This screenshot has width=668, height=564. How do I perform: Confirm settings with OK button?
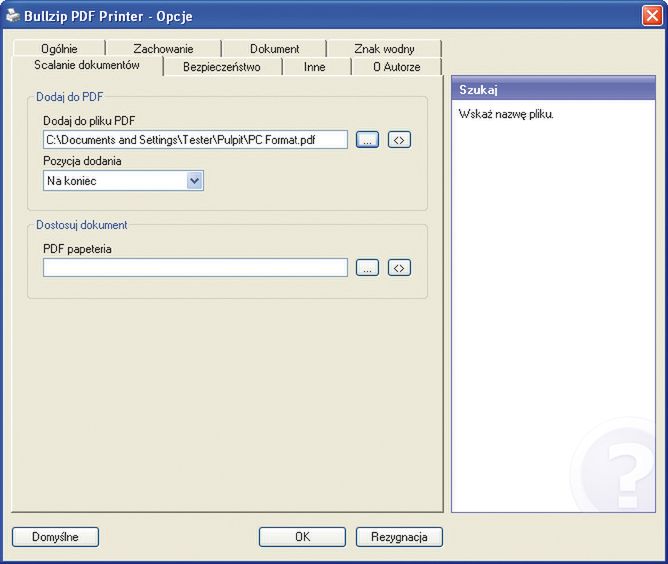[x=302, y=537]
